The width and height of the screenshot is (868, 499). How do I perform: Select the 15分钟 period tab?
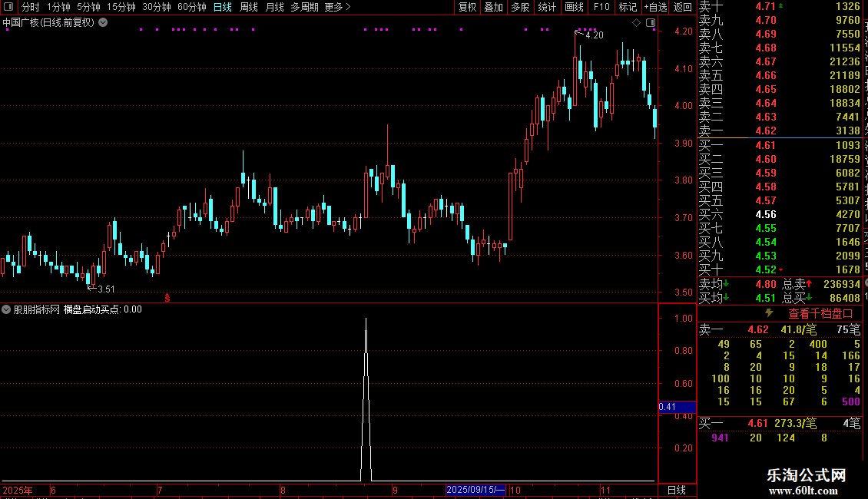point(121,7)
